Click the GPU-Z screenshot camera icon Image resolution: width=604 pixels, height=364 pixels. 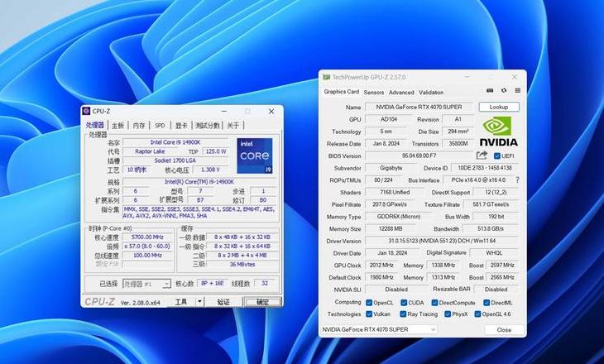click(x=490, y=90)
